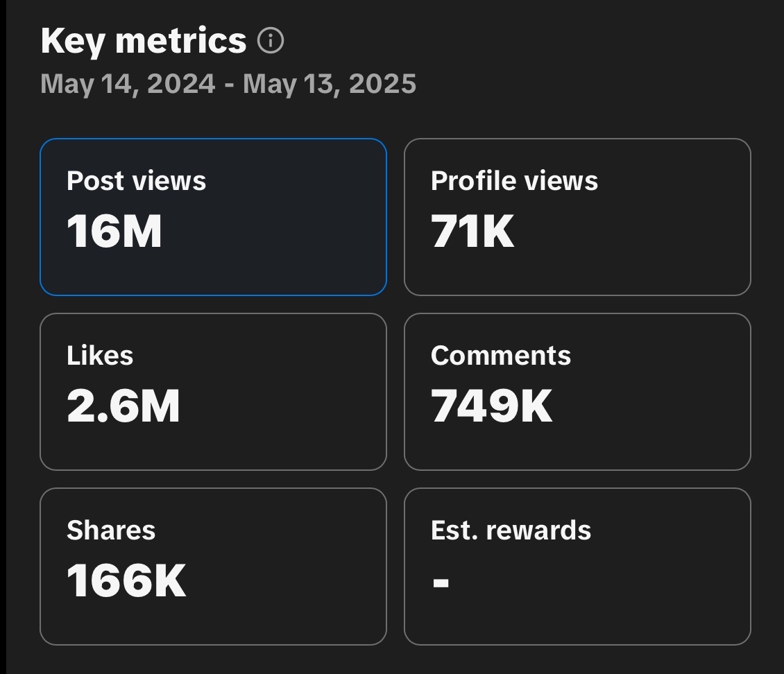This screenshot has width=784, height=674.
Task: Click the Shares label text
Action: coord(111,530)
